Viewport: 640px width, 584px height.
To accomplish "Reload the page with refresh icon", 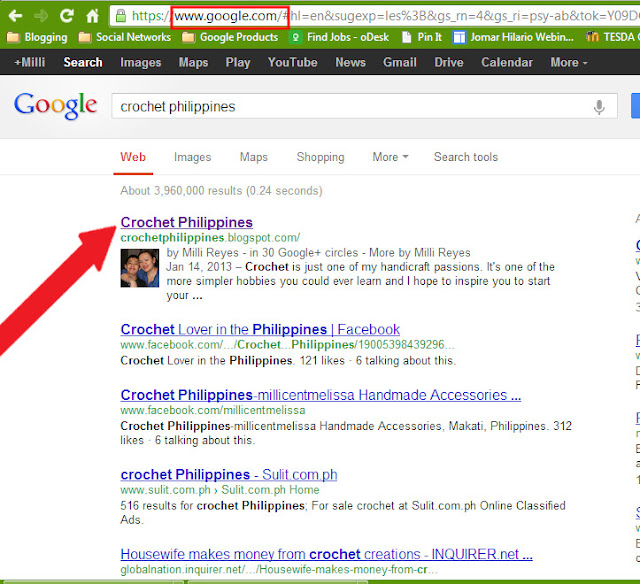I will (x=67, y=16).
